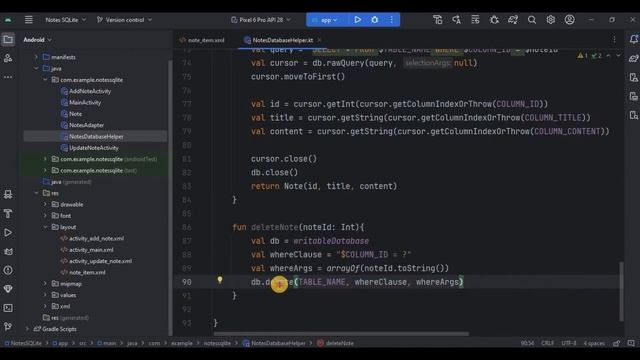Show the intention lightbulb on line 90
Viewport: 640px width, 360px height.
[x=220, y=280]
